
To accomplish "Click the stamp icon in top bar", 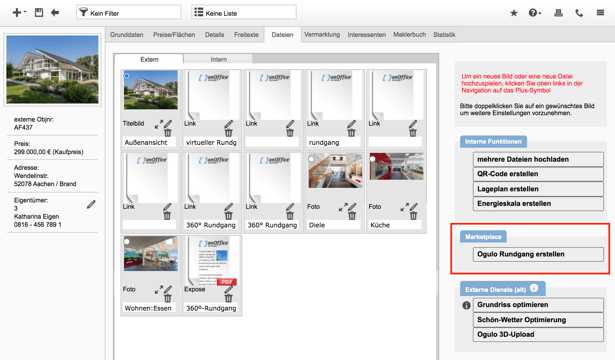I will [559, 13].
